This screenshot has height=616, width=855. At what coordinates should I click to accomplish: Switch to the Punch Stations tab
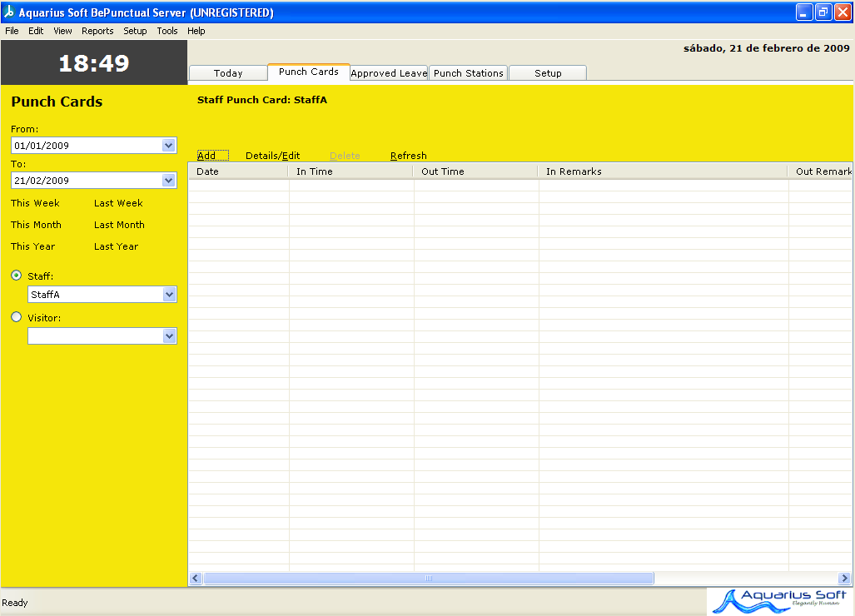(469, 73)
